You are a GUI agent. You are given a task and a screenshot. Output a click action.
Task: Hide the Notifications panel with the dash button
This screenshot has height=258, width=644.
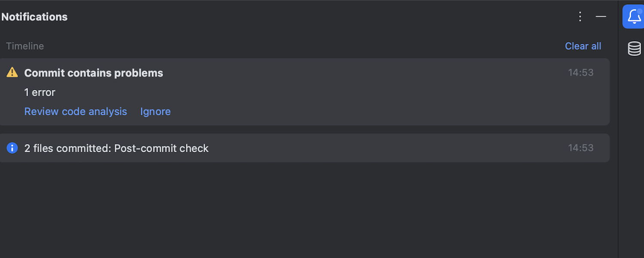601,17
